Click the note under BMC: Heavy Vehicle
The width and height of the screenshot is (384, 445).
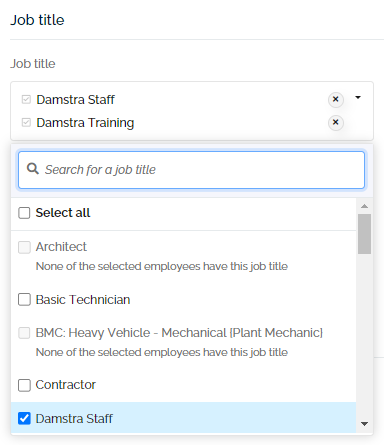(x=162, y=352)
